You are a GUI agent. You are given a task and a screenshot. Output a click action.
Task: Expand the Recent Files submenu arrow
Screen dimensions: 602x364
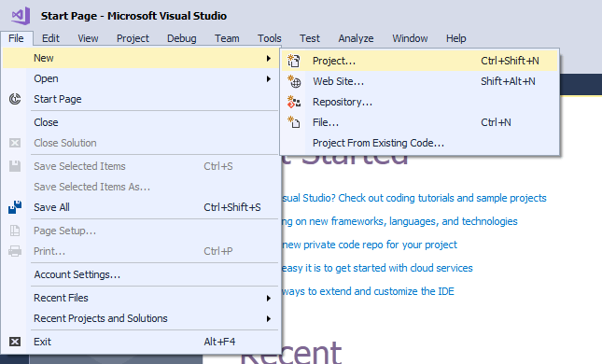pyautogui.click(x=269, y=299)
